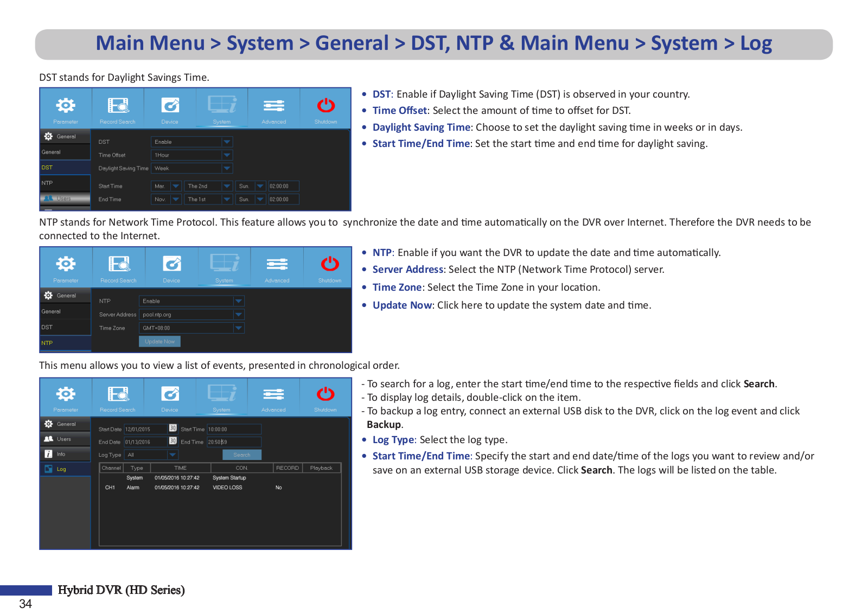Click End Date calendar icon in Log screenshot
Screen dimensions: 868x614
[x=173, y=441]
